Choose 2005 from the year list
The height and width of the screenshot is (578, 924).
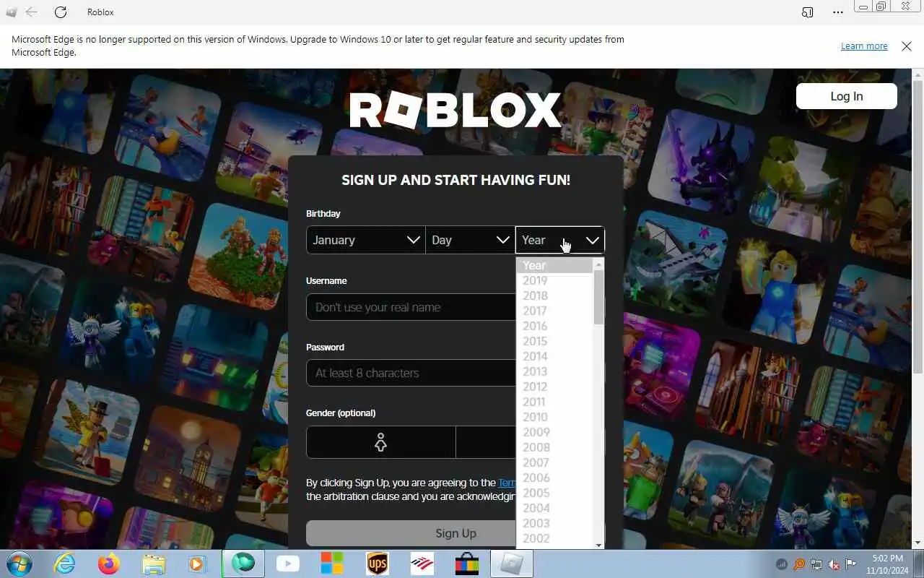pos(554,493)
